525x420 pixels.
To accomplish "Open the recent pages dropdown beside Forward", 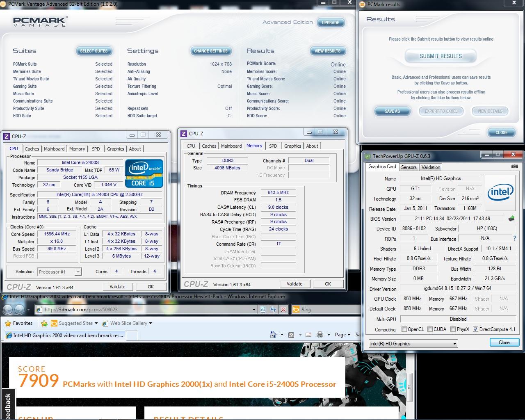I will pos(28,310).
